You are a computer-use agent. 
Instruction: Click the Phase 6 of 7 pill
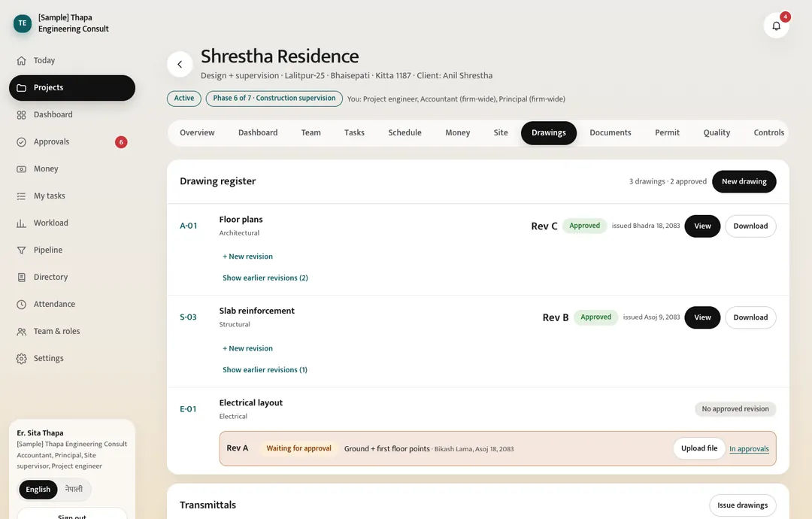(274, 99)
